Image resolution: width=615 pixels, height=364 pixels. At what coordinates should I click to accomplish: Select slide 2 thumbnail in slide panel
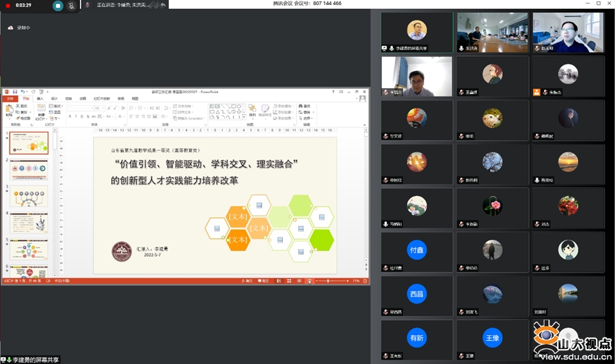(29, 169)
